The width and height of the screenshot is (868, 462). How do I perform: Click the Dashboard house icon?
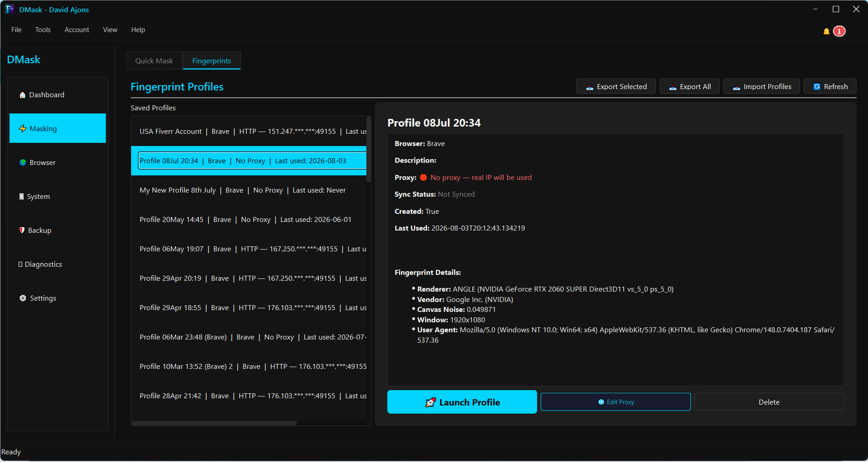(22, 95)
